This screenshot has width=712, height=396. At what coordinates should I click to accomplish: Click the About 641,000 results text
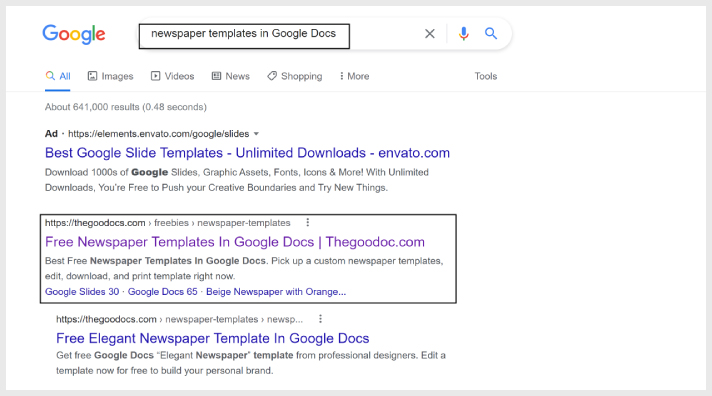(126, 107)
